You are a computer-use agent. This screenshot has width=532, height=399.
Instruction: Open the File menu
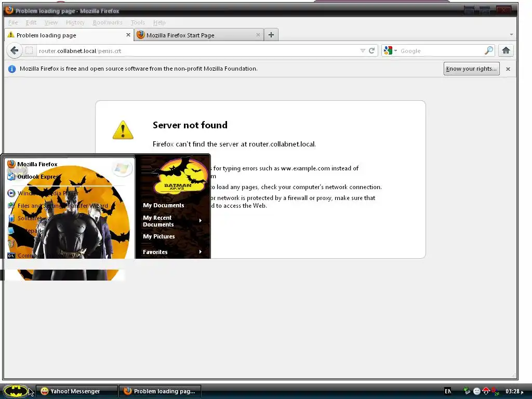(13, 22)
